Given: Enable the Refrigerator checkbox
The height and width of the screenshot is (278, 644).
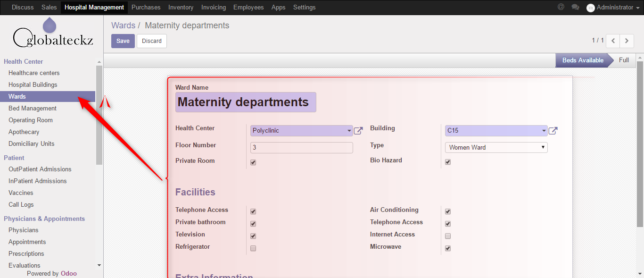Looking at the screenshot, I should [x=253, y=248].
